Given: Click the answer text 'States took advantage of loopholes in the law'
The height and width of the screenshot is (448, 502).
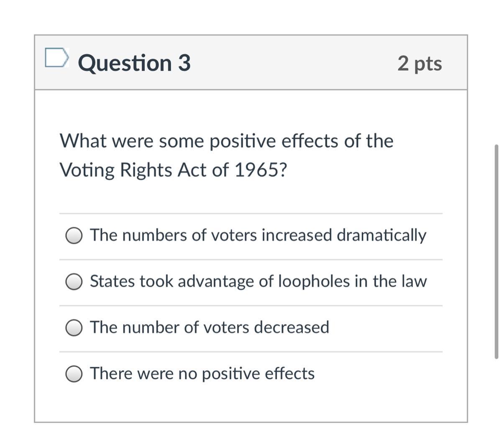Looking at the screenshot, I should tap(258, 281).
